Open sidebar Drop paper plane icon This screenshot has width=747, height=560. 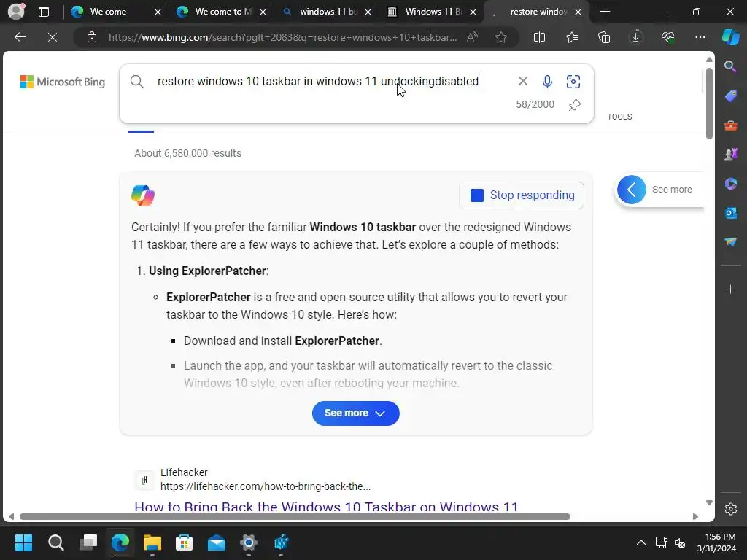pyautogui.click(x=730, y=242)
